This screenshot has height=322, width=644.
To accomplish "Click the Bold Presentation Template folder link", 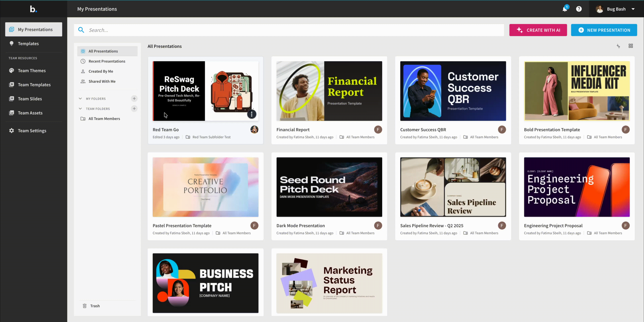I will point(604,137).
